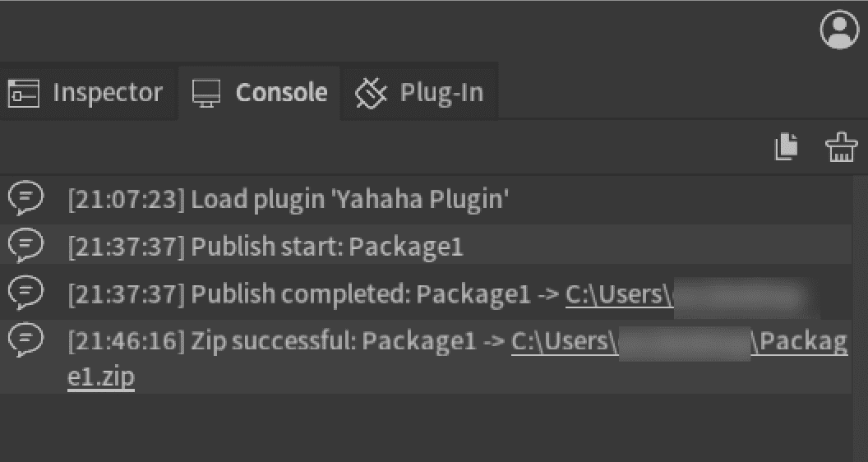Switch to the Plug-In tab
The height and width of the screenshot is (462, 868).
coord(441,93)
